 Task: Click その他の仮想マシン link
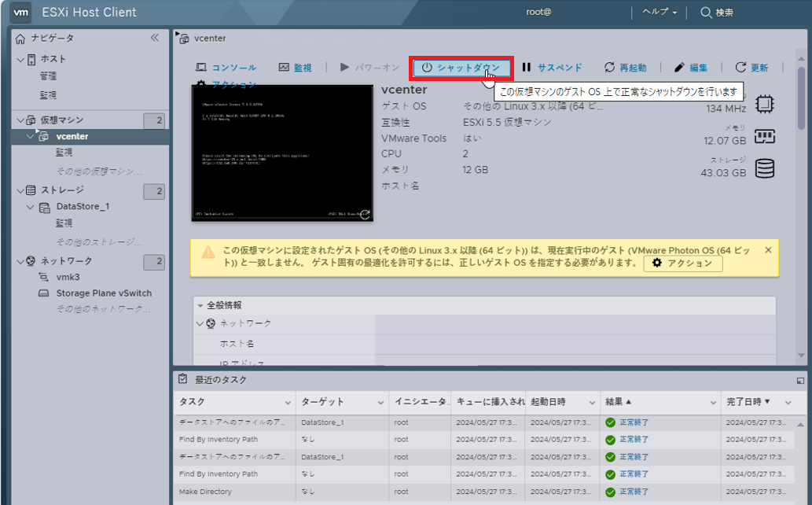click(x=98, y=171)
